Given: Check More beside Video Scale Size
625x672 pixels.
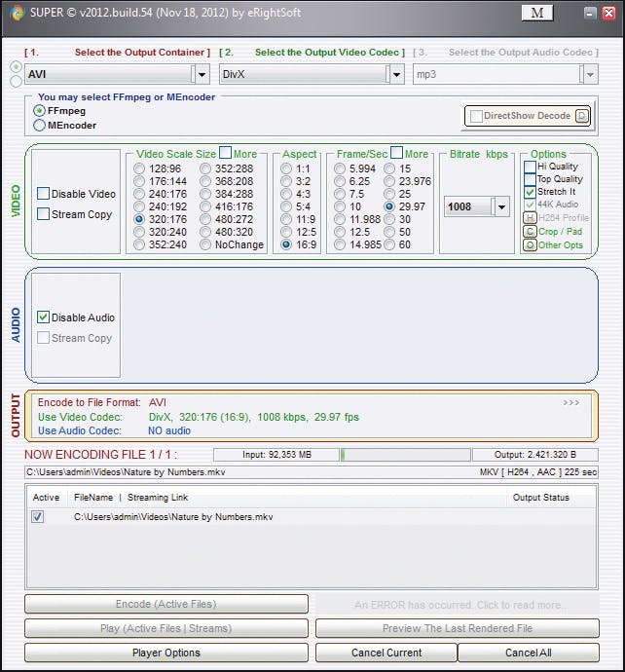Looking at the screenshot, I should point(225,153).
